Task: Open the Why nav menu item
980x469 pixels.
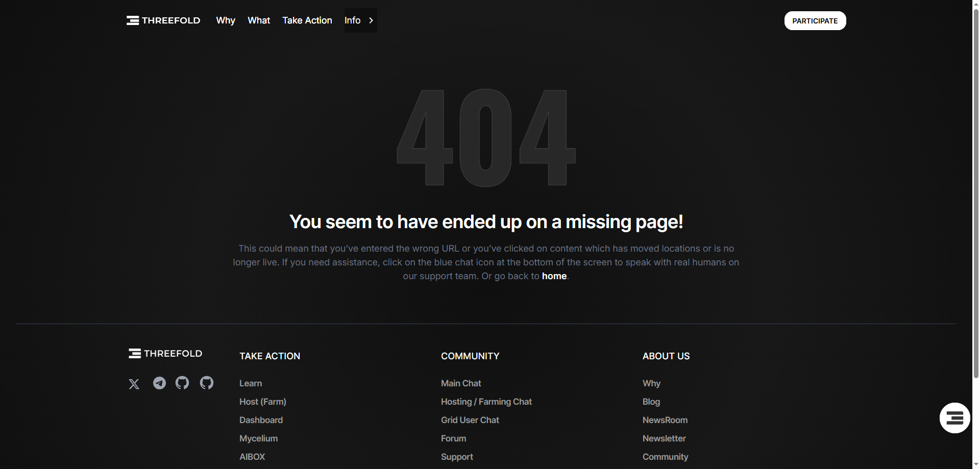Action: click(226, 20)
